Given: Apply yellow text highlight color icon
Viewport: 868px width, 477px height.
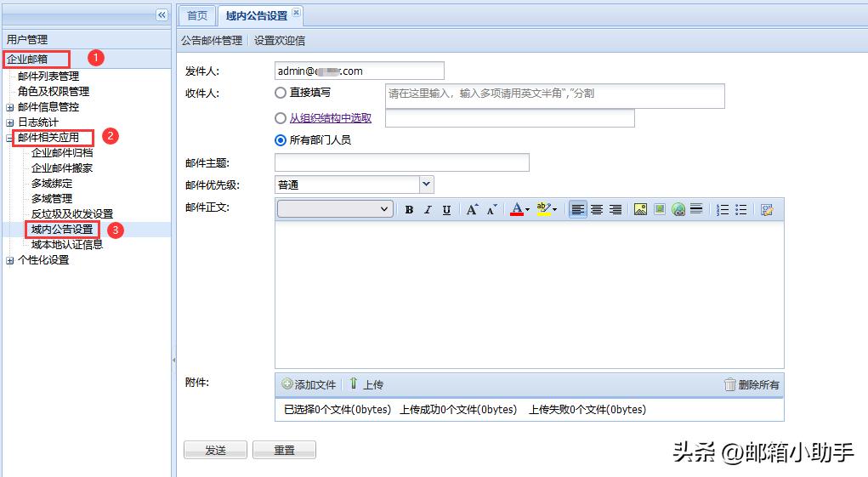Looking at the screenshot, I should (x=543, y=209).
